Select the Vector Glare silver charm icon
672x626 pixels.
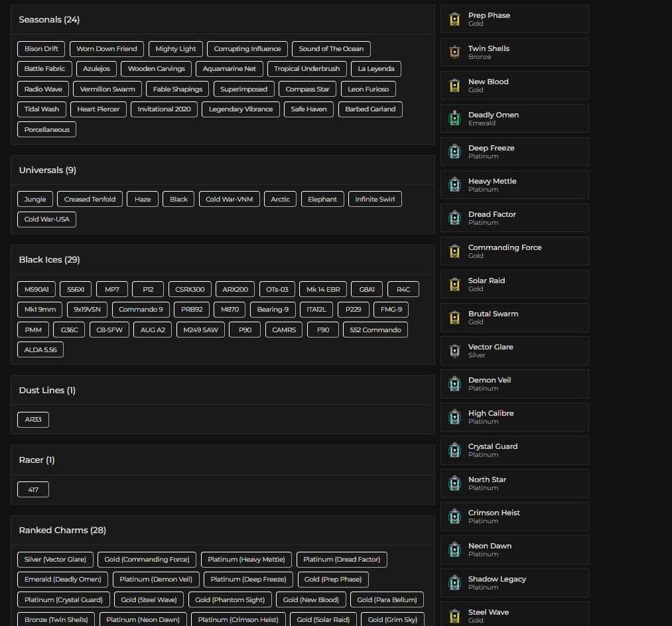click(455, 351)
